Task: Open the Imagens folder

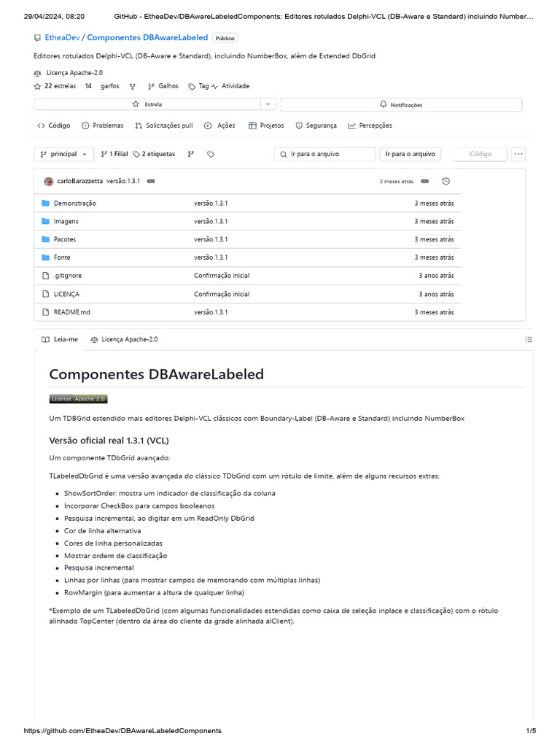Action: [66, 222]
